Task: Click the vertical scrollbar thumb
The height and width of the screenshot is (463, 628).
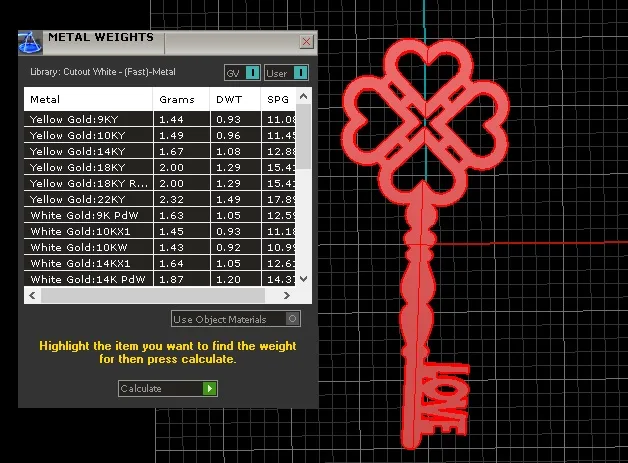Action: (304, 136)
